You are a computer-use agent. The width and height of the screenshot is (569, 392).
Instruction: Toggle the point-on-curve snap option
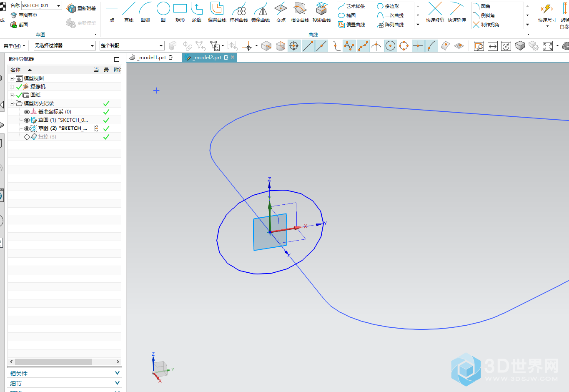pyautogui.click(x=432, y=46)
